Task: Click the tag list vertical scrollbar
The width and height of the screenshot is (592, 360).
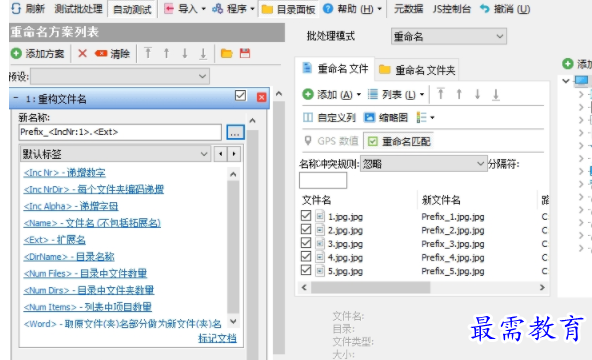Action: click(233, 248)
